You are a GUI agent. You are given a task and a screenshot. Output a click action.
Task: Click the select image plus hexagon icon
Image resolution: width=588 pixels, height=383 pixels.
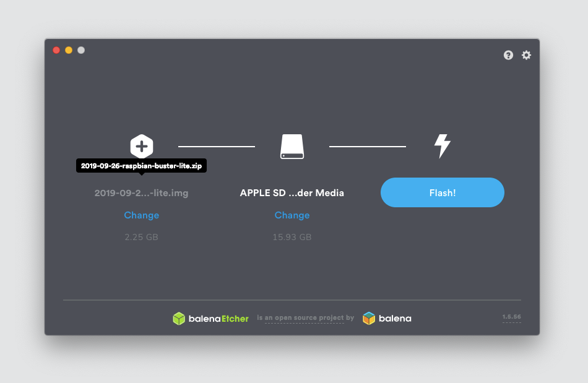(x=141, y=146)
